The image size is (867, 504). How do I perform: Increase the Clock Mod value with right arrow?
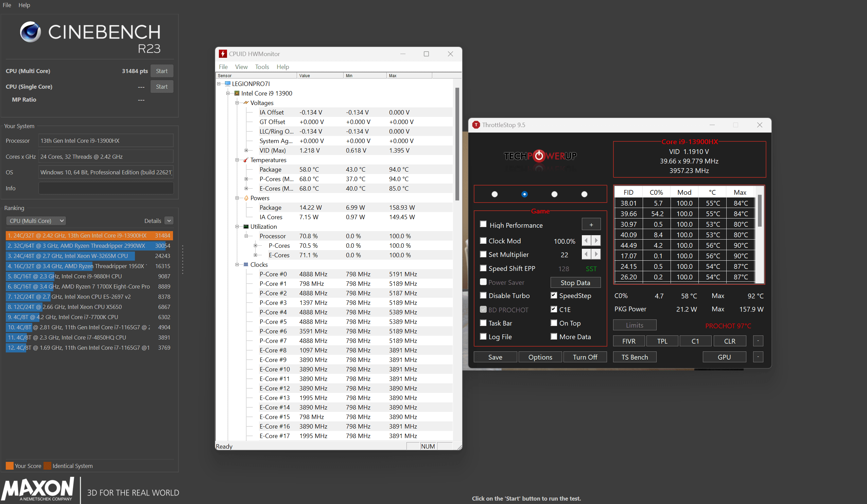click(x=596, y=241)
